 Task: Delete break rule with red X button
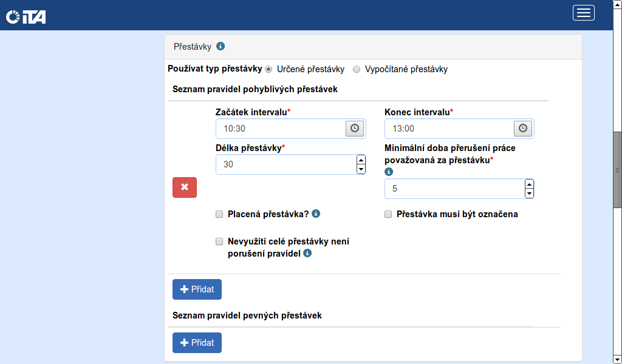coord(185,187)
